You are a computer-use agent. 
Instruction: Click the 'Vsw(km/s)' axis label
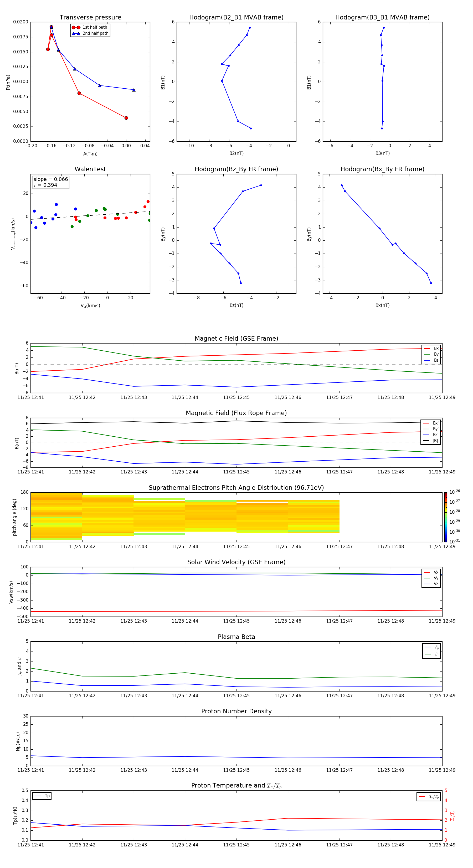click(x=11, y=592)
